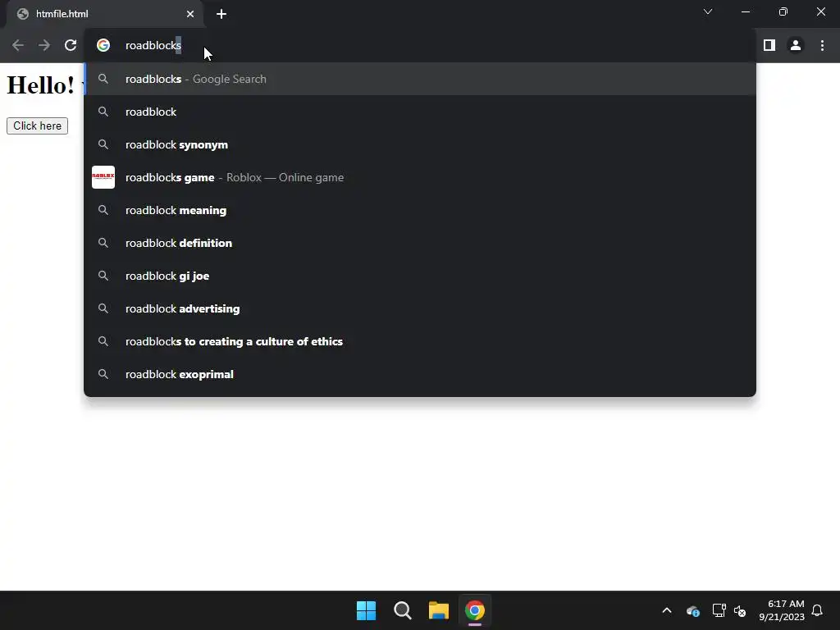Click the OneDrive cloud tray icon
Screen dimensions: 840x630
(692, 610)
